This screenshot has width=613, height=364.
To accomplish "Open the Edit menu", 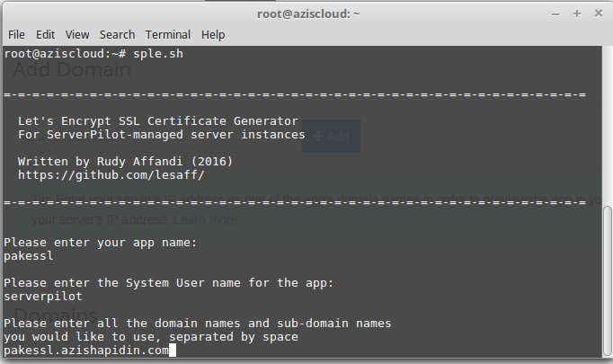I will click(45, 34).
